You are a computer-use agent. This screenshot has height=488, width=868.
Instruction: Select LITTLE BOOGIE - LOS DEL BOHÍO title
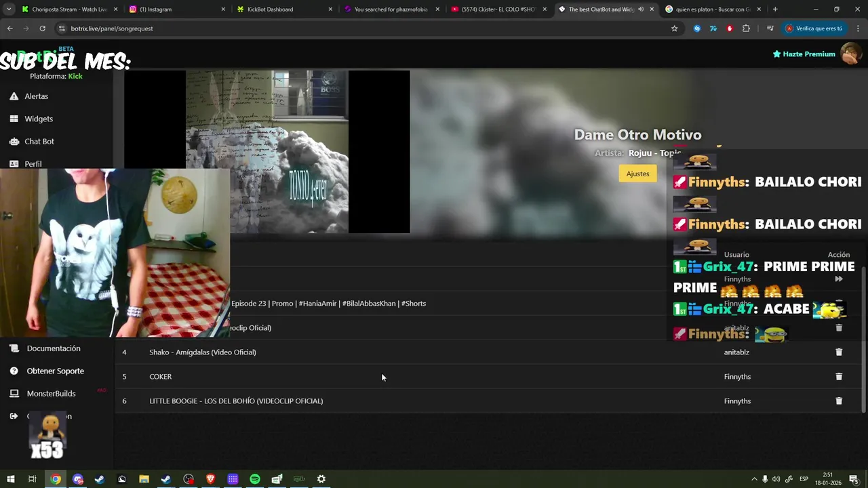click(x=236, y=401)
